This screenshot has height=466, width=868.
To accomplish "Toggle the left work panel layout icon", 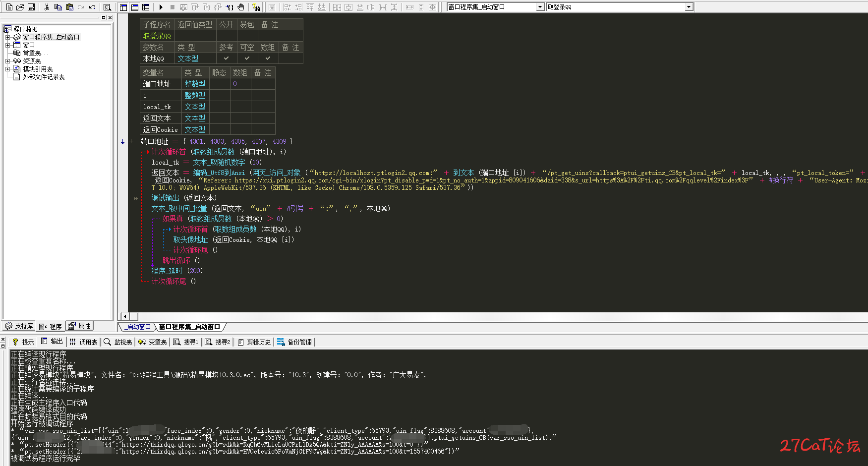I will pyautogui.click(x=123, y=7).
